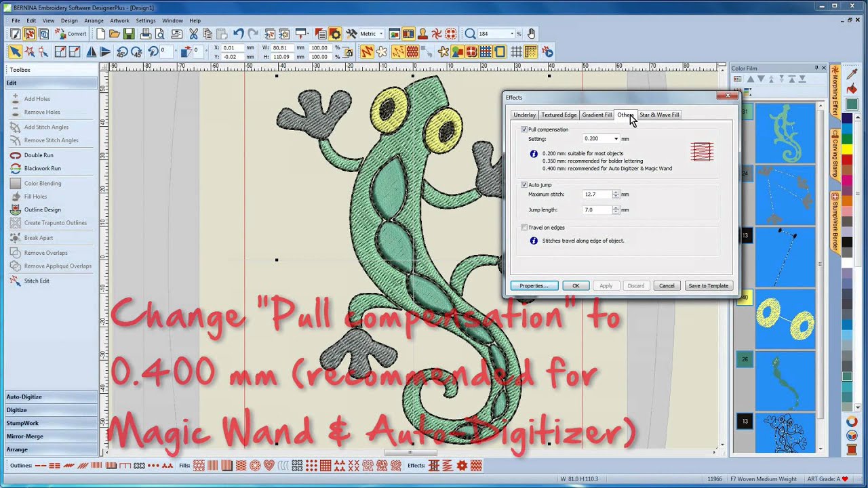
Task: Adjust the Maximum stitch spinner arrows
Action: click(x=616, y=195)
